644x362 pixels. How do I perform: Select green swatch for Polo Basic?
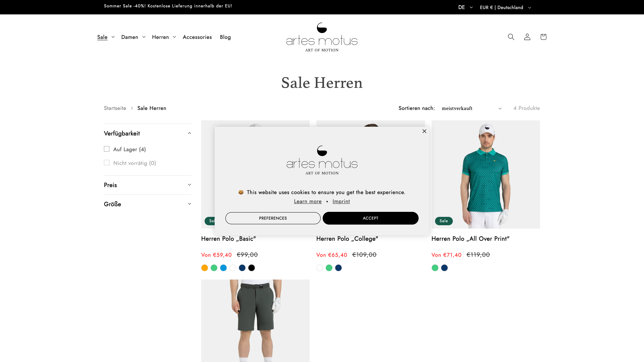(x=214, y=268)
